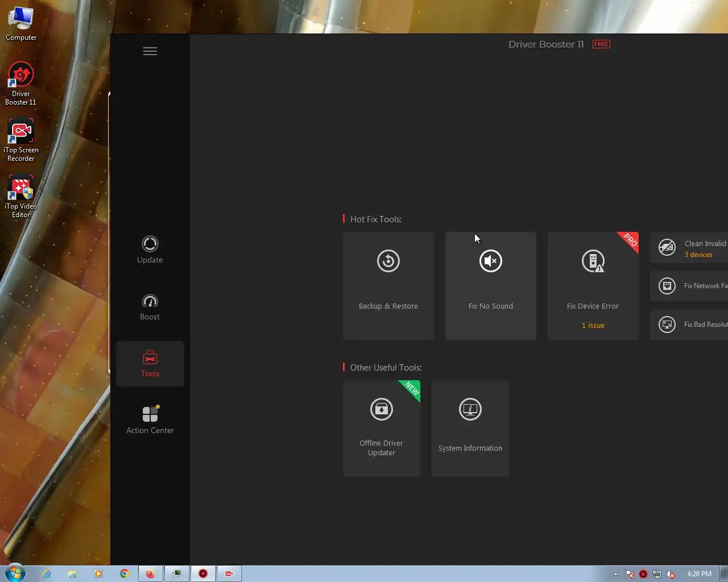Click the Driver Booster tray icon
This screenshot has height=582, width=728.
[x=643, y=574]
